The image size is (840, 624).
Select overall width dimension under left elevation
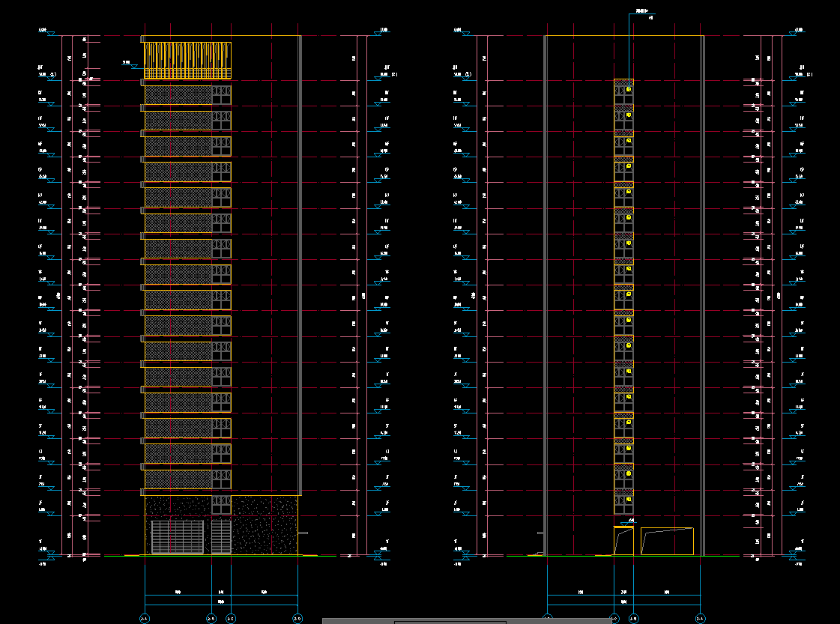221,602
